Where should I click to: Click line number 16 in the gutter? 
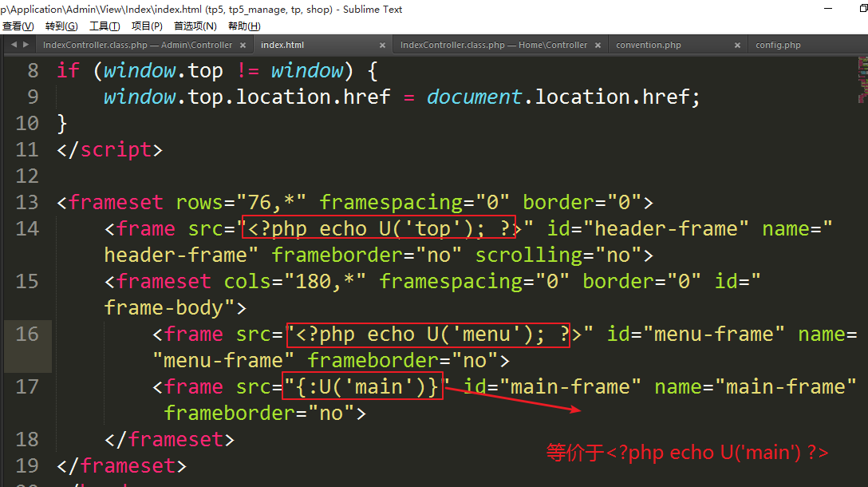[x=27, y=334]
